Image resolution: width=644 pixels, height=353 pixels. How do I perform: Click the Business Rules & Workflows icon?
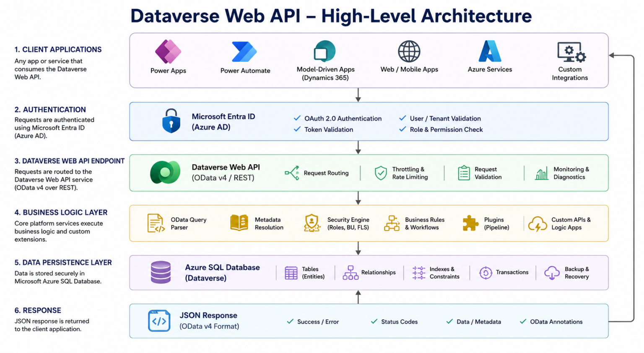[392, 223]
